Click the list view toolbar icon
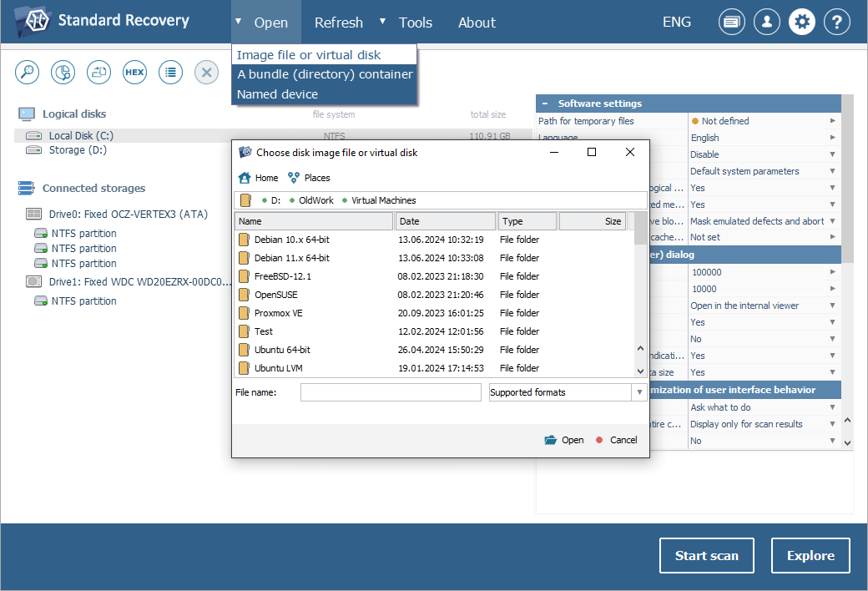 pyautogui.click(x=170, y=73)
